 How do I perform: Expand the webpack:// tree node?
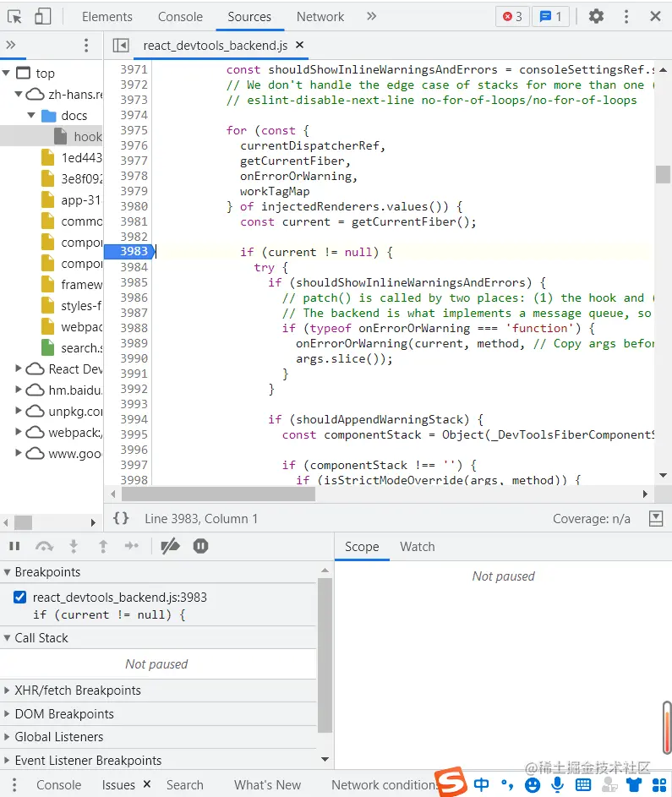(x=19, y=432)
